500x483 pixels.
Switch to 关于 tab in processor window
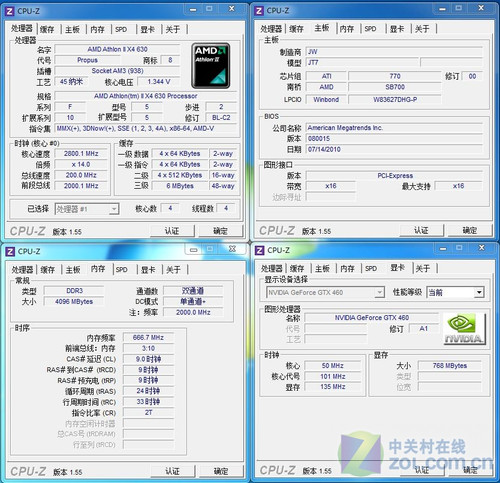tap(173, 29)
